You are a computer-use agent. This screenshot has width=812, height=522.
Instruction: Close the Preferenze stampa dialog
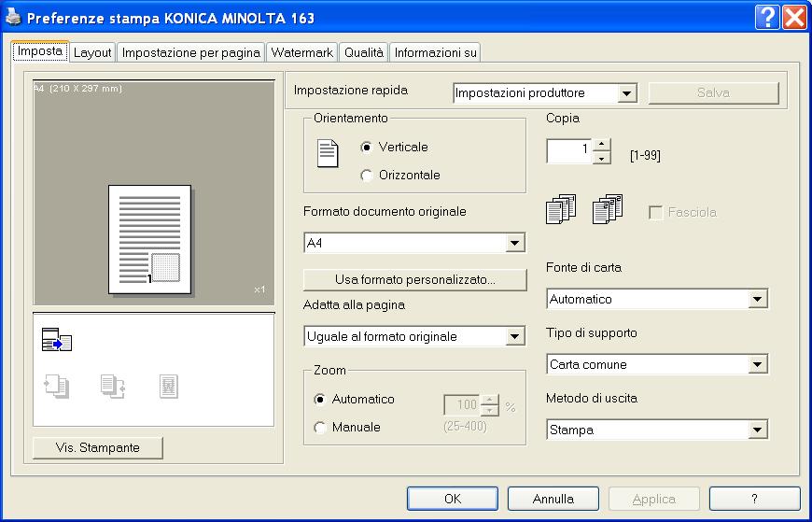(x=794, y=18)
